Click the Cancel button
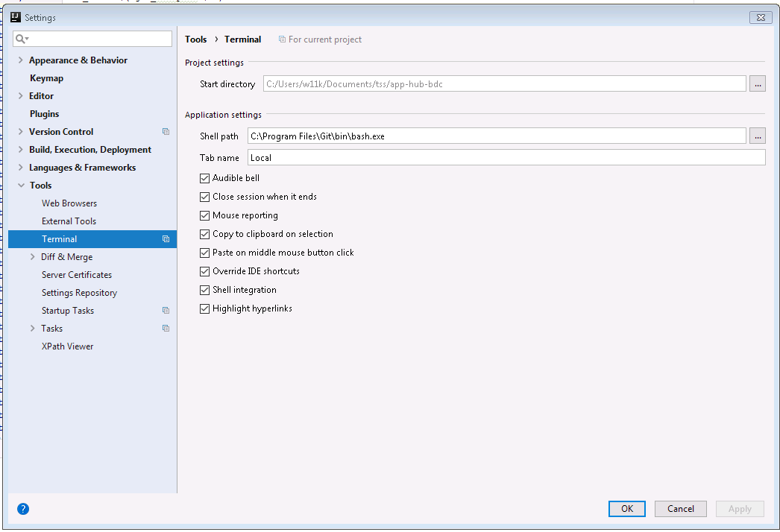Screen dimensions: 780x532 [680, 509]
